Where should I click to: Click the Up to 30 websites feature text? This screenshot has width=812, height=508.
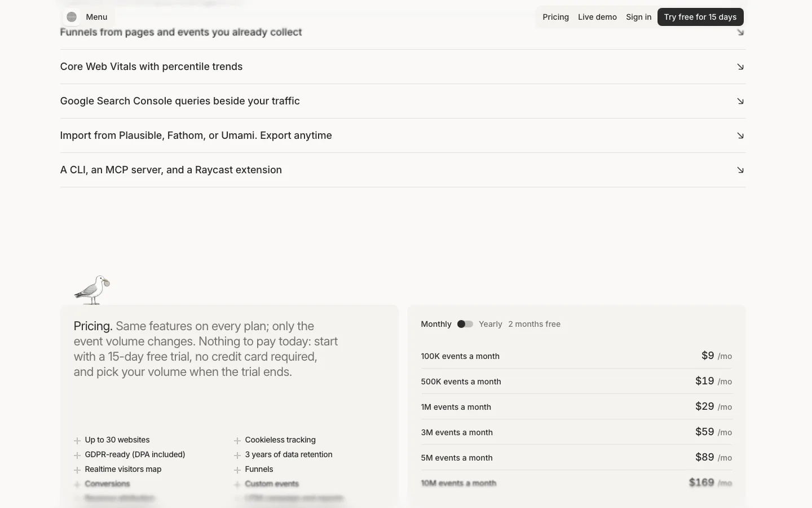pos(117,440)
